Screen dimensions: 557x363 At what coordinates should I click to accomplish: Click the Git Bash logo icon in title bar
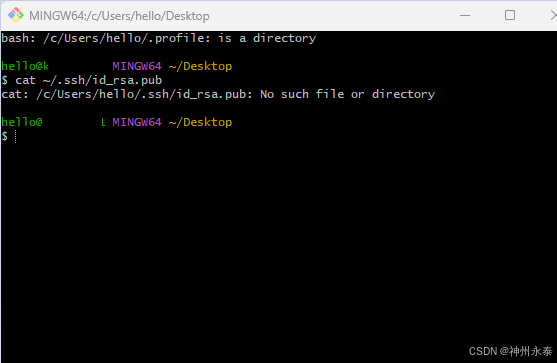pos(16,15)
